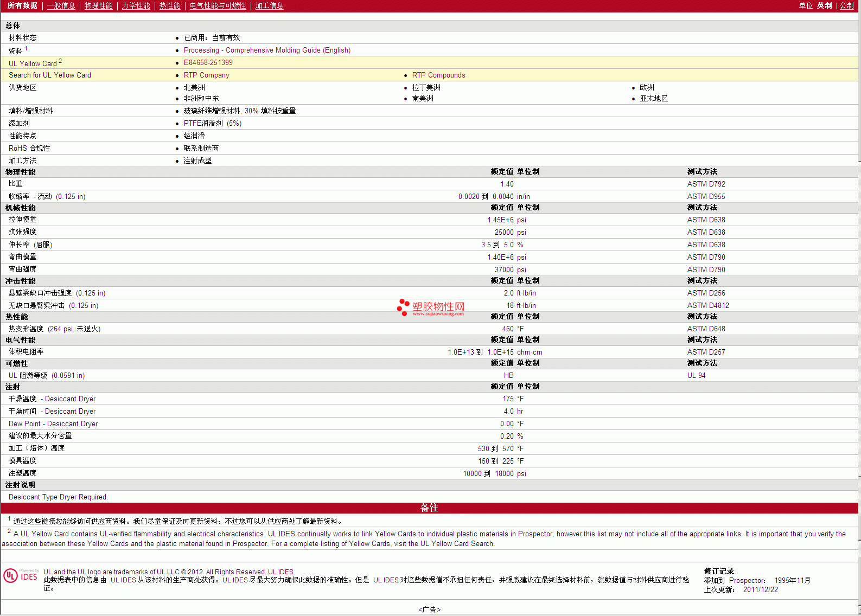Click the UL 阻燃等级 value HB
Screen dimensions: 861x616
(508, 376)
